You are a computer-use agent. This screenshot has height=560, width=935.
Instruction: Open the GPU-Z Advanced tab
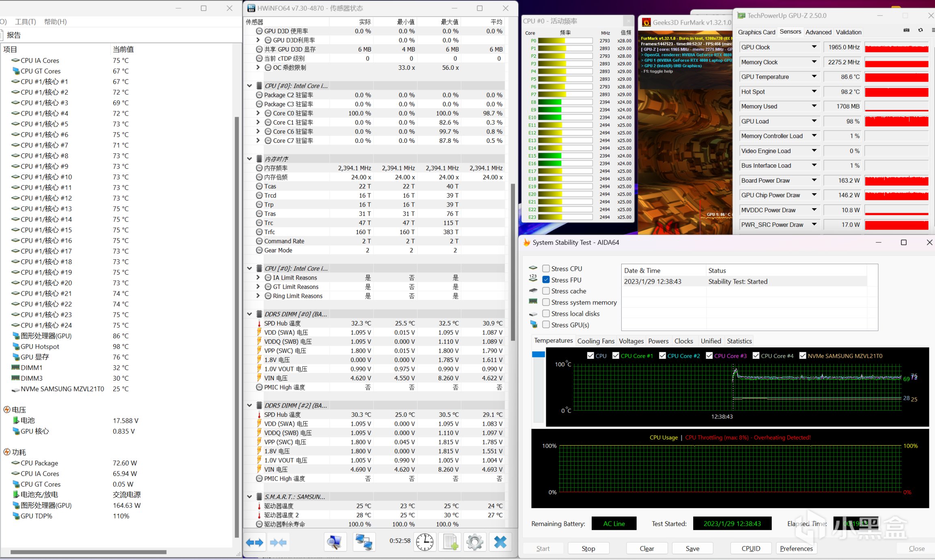(x=818, y=32)
